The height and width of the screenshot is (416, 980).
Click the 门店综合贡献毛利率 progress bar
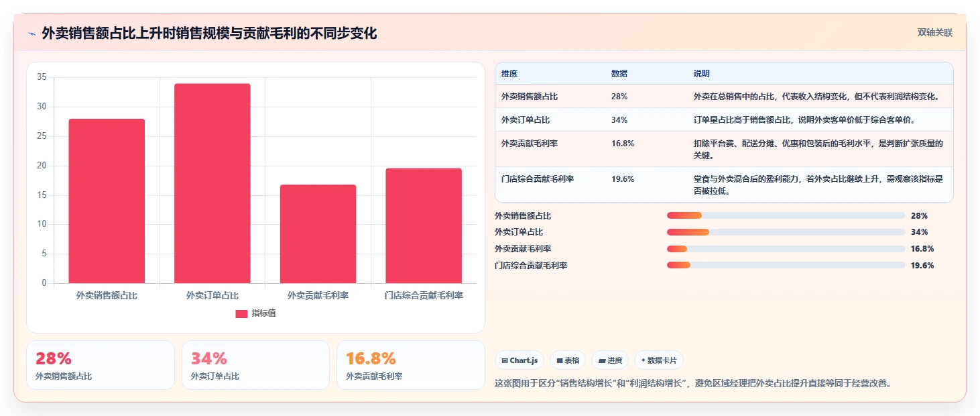tap(786, 265)
